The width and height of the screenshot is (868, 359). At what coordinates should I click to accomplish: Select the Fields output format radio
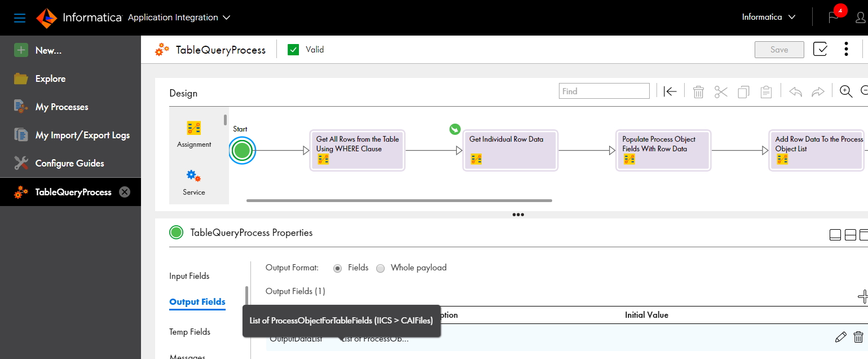tap(338, 268)
